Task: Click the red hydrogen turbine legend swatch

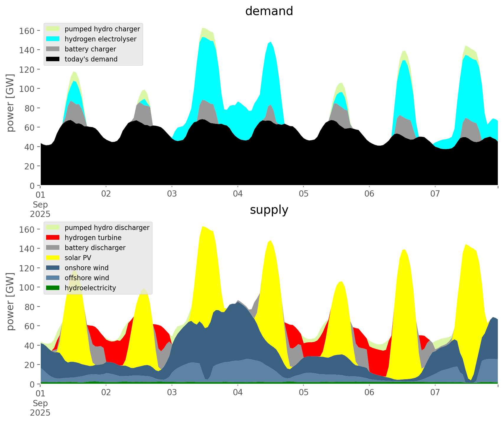Action: pos(53,238)
